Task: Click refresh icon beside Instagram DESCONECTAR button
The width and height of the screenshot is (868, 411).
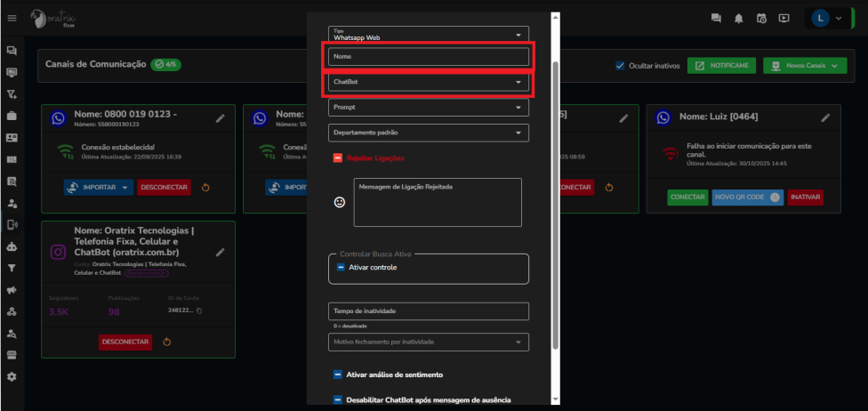Action: tap(167, 342)
